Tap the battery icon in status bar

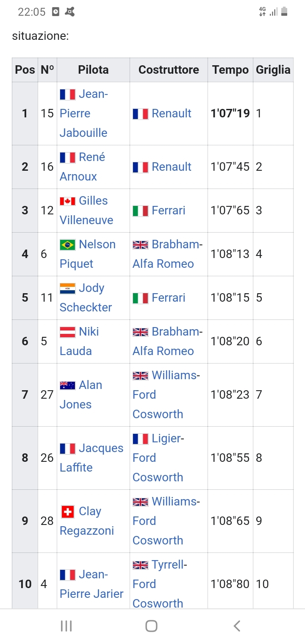(284, 12)
